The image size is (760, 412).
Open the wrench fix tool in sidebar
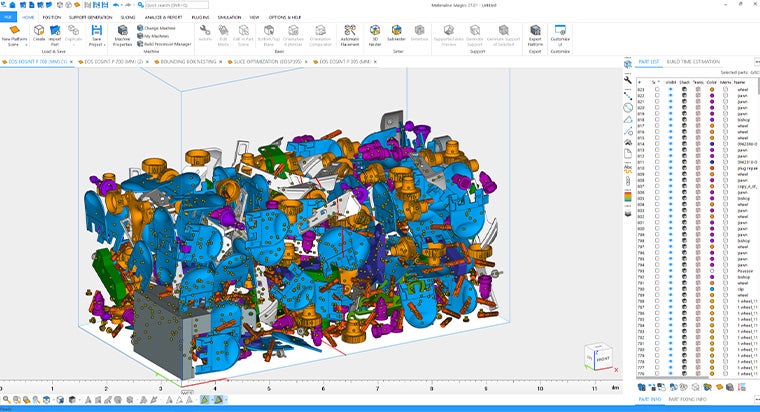[x=628, y=80]
